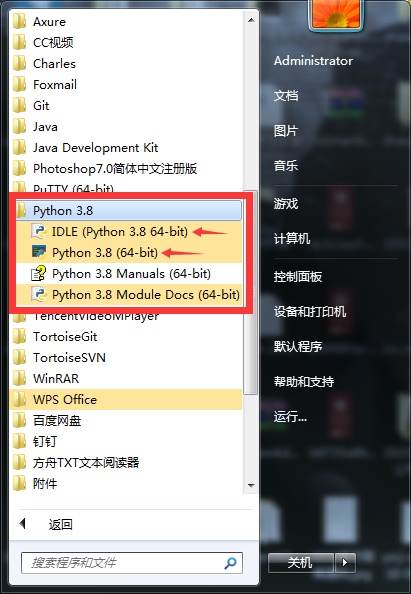
Task: Expand the Foxmail folder
Action: pyautogui.click(x=126, y=84)
